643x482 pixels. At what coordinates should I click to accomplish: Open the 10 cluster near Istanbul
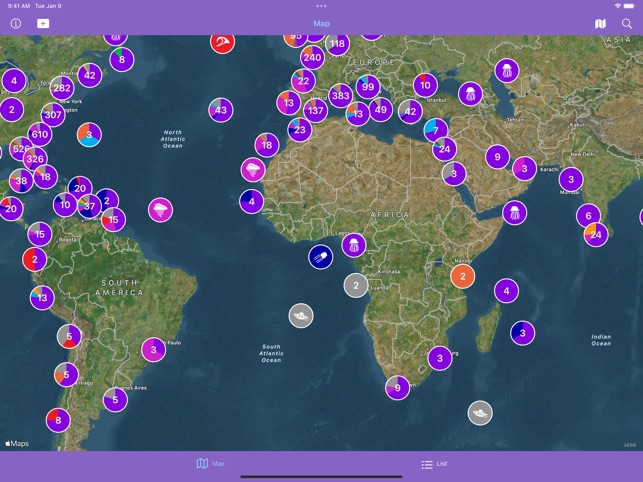click(x=426, y=85)
